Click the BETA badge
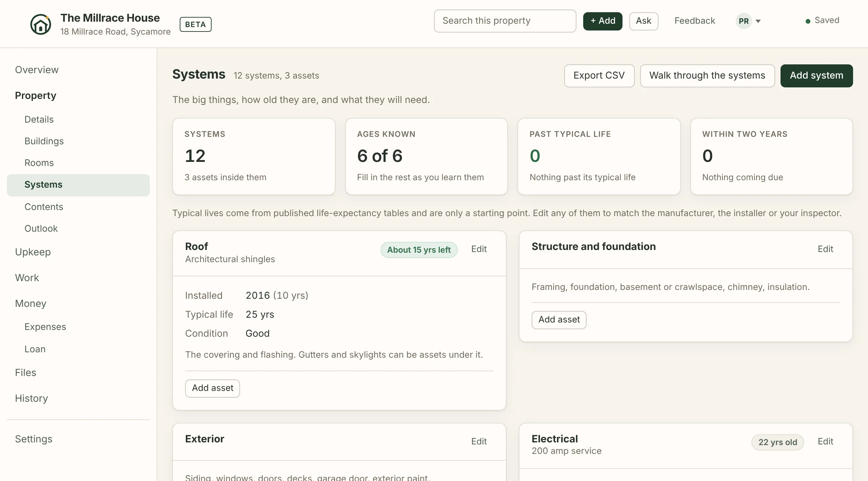This screenshot has width=868, height=481. pyautogui.click(x=195, y=24)
